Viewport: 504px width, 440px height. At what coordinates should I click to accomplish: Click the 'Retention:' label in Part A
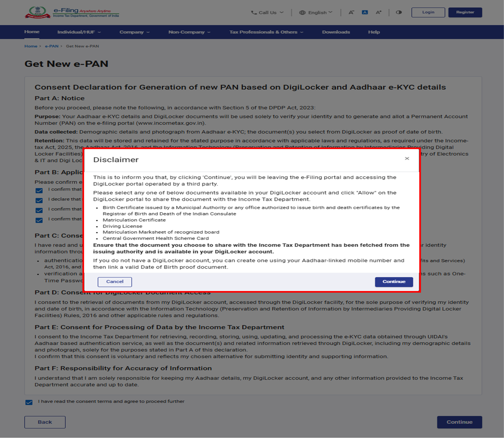pyautogui.click(x=49, y=141)
